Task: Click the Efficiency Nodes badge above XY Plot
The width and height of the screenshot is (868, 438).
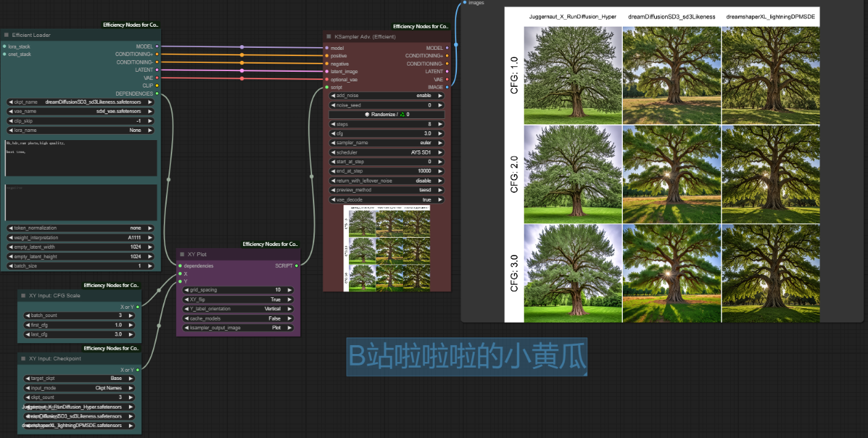Action: click(270, 244)
